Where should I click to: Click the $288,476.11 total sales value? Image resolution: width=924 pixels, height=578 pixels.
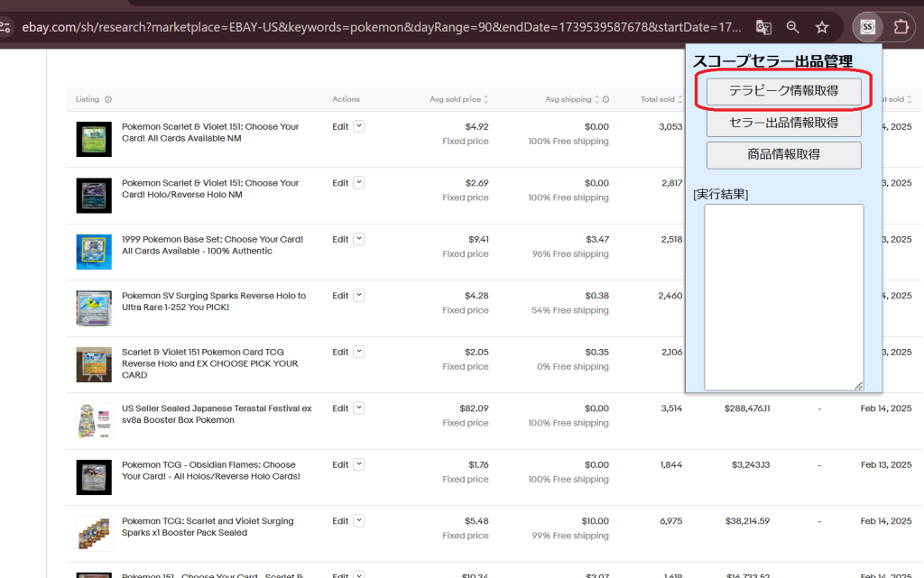pos(747,408)
